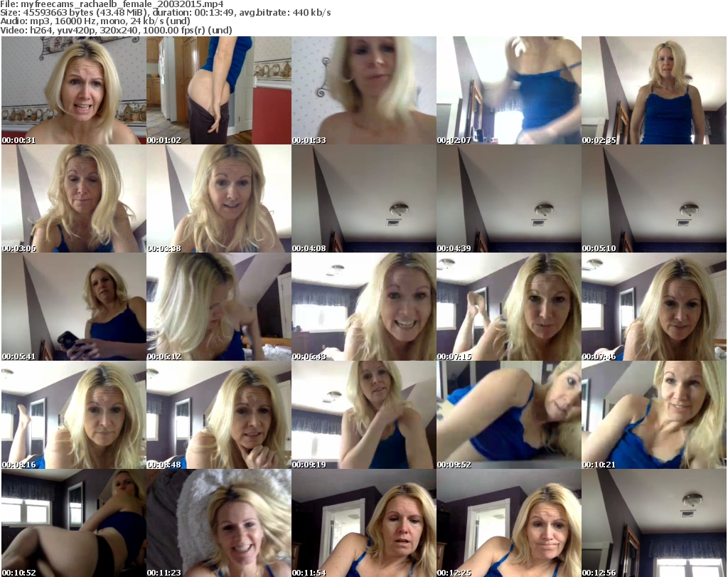Click the frame marked 00:06:43
The image size is (728, 577).
[364, 307]
